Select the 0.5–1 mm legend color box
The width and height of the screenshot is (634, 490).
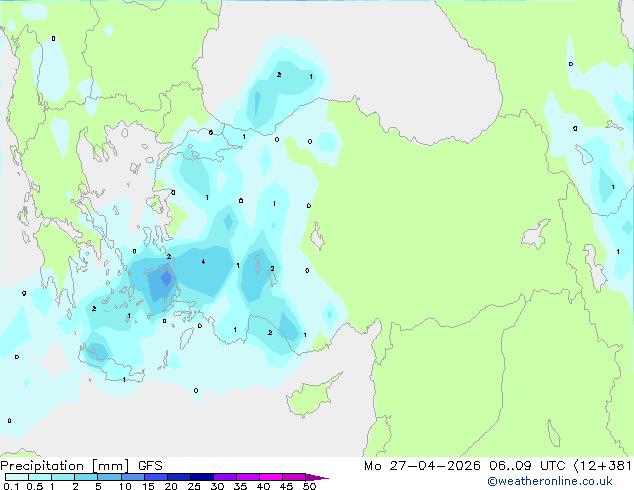coord(40,477)
